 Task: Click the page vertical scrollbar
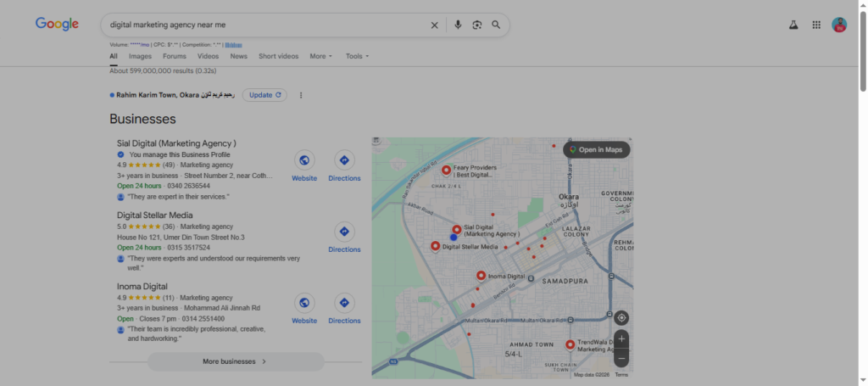[x=863, y=51]
